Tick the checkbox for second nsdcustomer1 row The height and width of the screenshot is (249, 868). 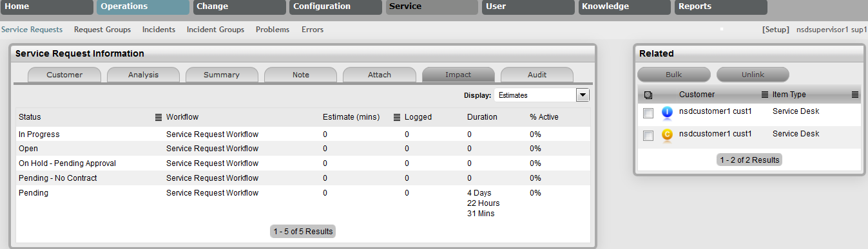(649, 136)
